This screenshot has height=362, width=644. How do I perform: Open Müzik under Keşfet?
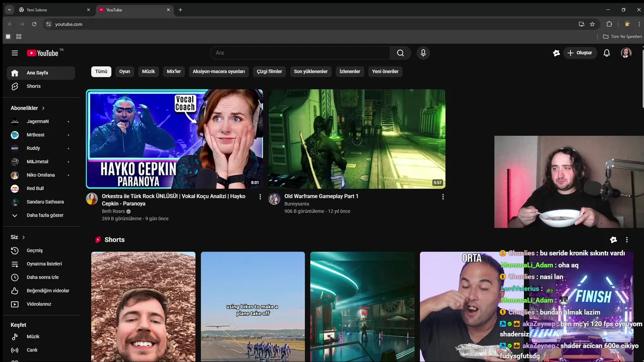coord(41,337)
